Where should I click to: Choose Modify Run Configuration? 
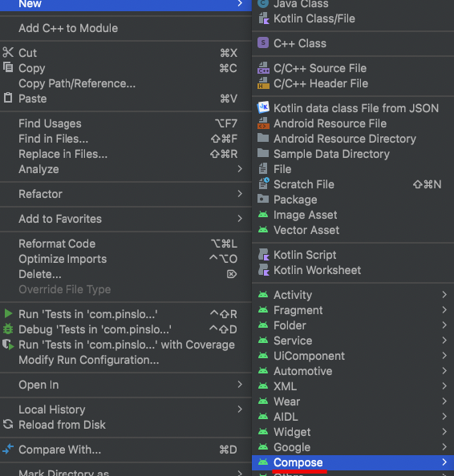point(89,360)
